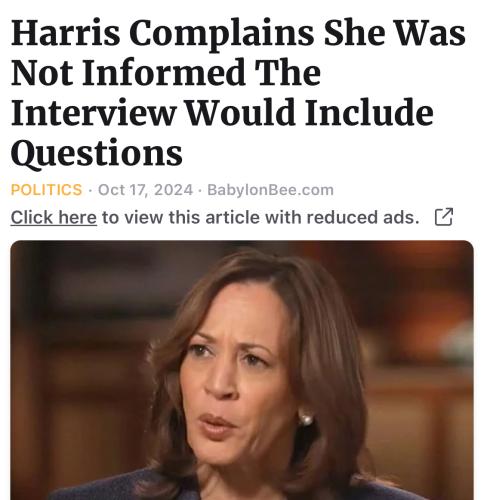This screenshot has width=484, height=500.
Task: Open the POLITICS category label
Action: click(x=46, y=190)
